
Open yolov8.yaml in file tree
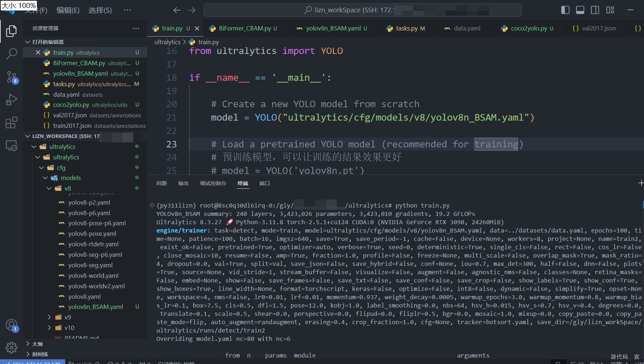pos(84,297)
